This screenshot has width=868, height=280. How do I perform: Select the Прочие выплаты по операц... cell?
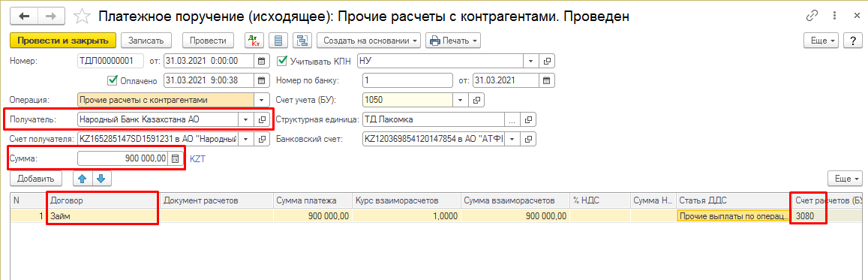[734, 216]
